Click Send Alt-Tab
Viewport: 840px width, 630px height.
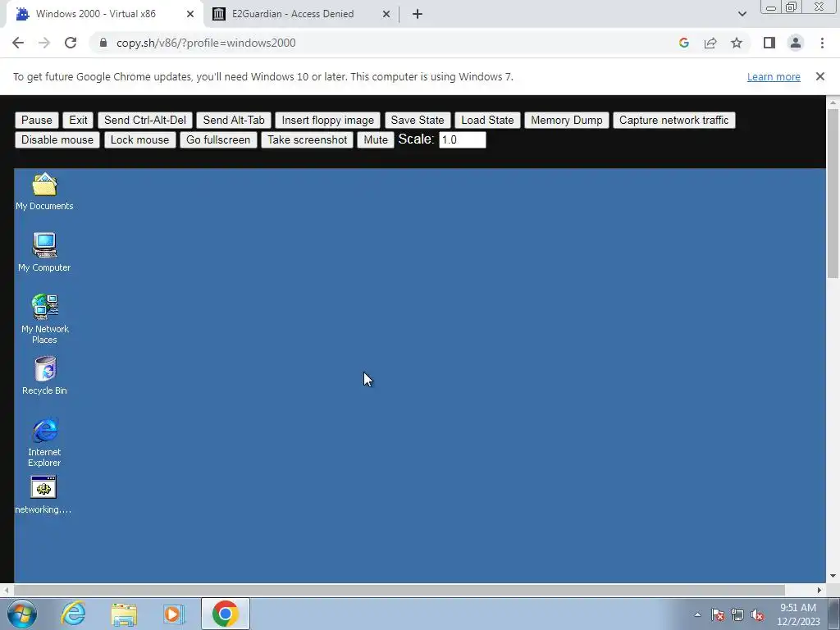coord(234,120)
